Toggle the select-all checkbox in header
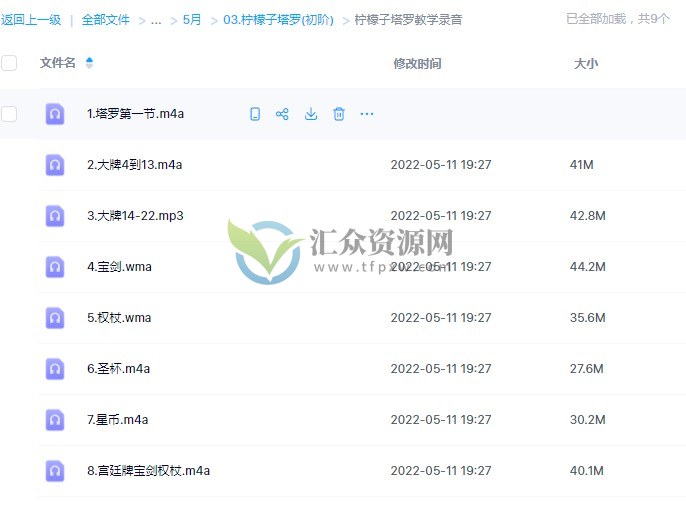The height and width of the screenshot is (505, 686). coord(9,63)
